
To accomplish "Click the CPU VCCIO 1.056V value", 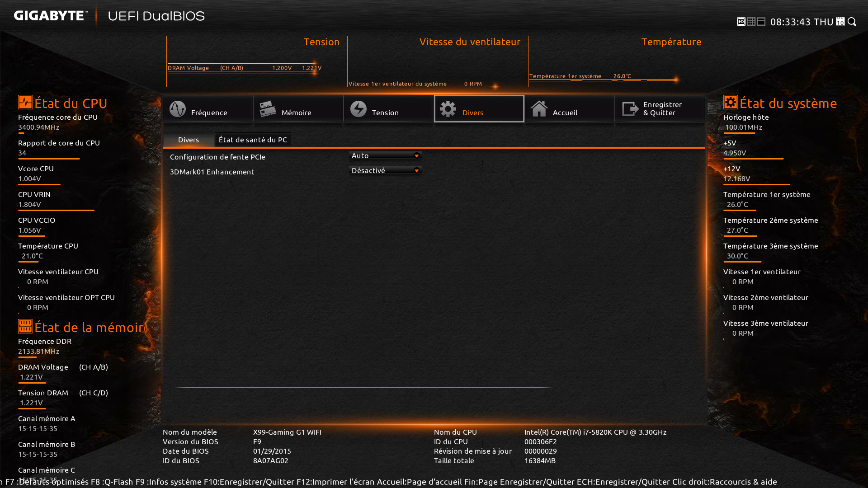I will pos(29,230).
